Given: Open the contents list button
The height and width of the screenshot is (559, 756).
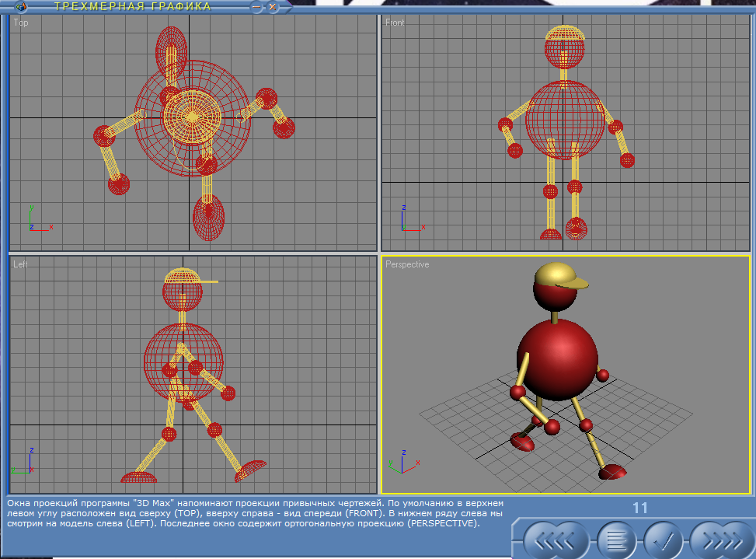Looking at the screenshot, I should tap(616, 541).
